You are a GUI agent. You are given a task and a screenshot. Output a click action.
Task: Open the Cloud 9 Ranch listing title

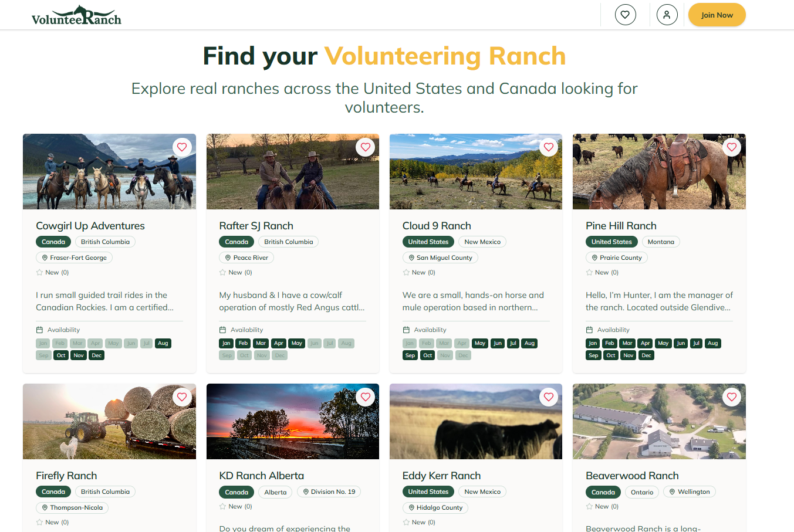tap(437, 226)
